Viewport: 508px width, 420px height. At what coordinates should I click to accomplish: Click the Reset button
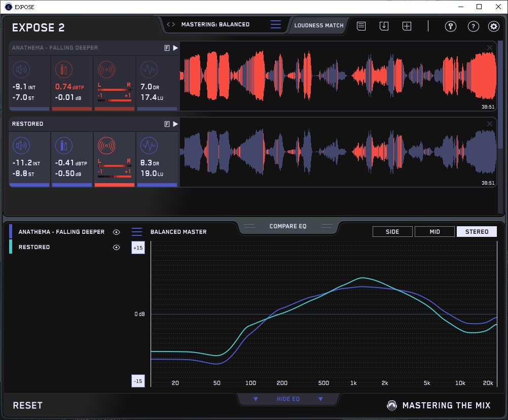[x=28, y=405]
